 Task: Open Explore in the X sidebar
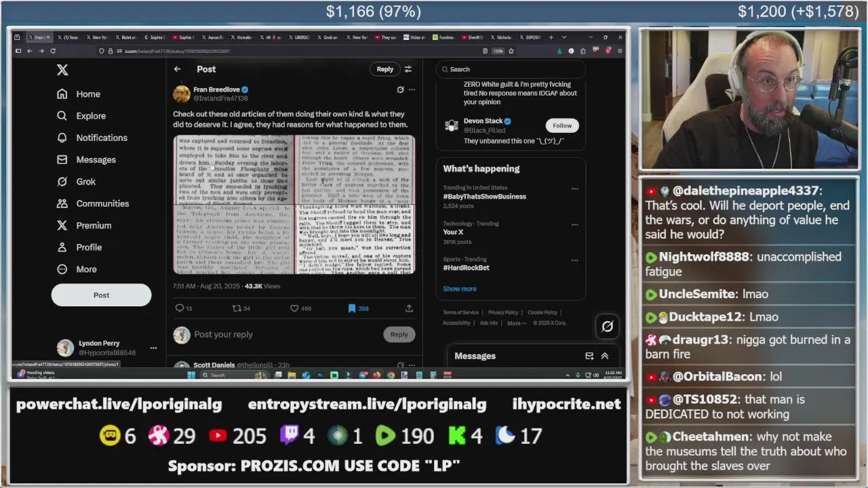(x=82, y=116)
